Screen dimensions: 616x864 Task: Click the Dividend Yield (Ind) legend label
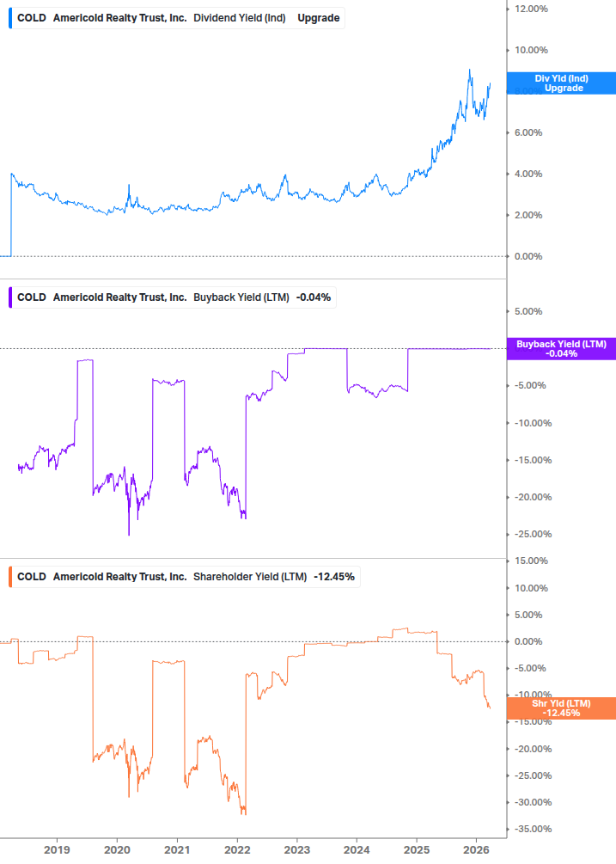click(240, 18)
